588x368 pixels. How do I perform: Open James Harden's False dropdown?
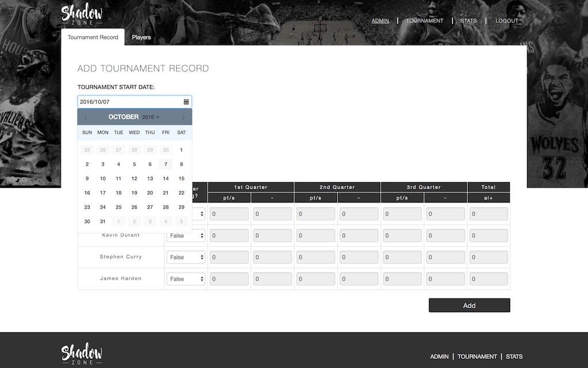185,279
